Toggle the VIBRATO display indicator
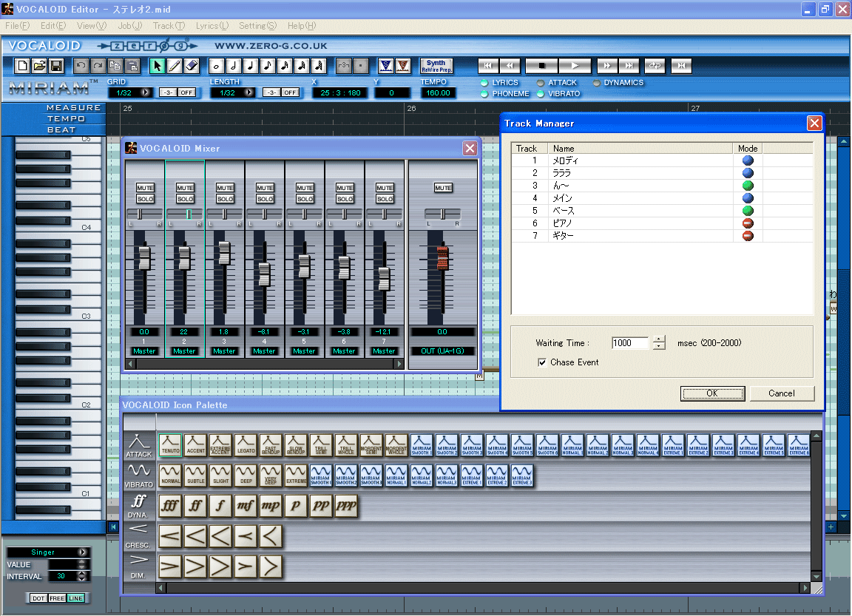The width and height of the screenshot is (852, 616). (x=540, y=93)
